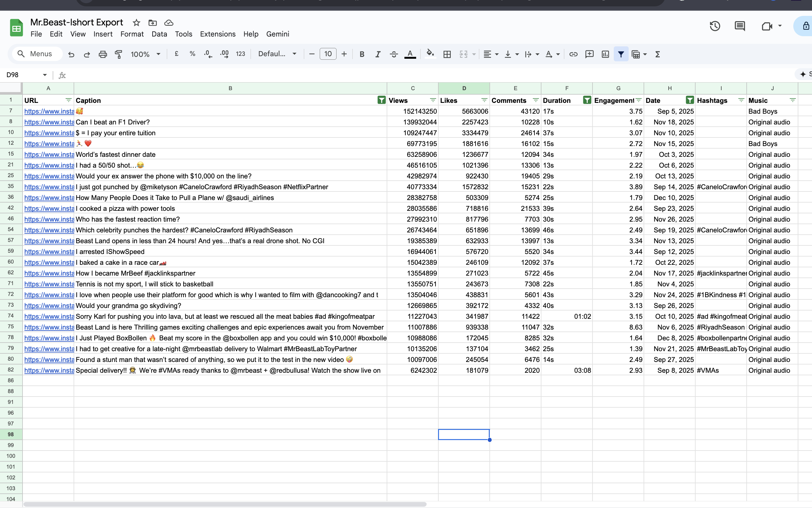This screenshot has height=508, width=812.
Task: Open link in 'Would your grandma go skydiving?' row
Action: 49,306
